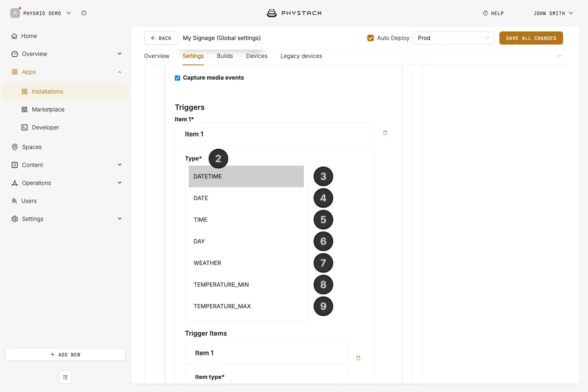Expand the Overview sidebar section

pos(120,53)
